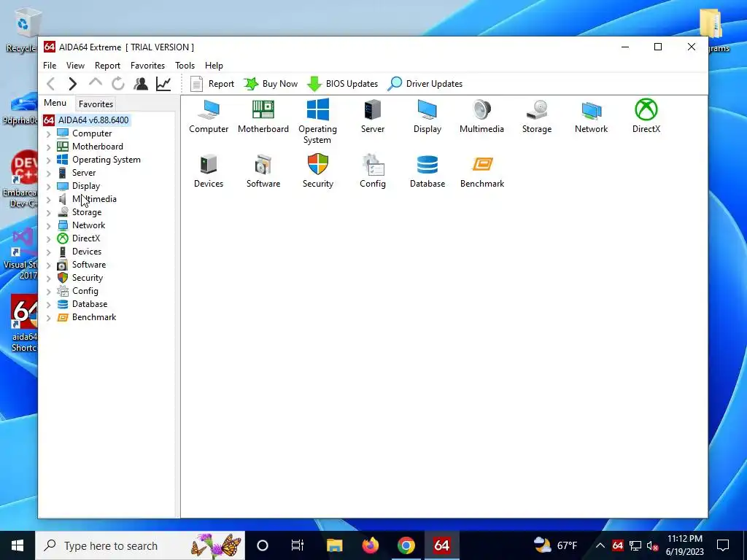Image resolution: width=747 pixels, height=560 pixels.
Task: Expand the Benchmark tree node
Action: click(49, 317)
